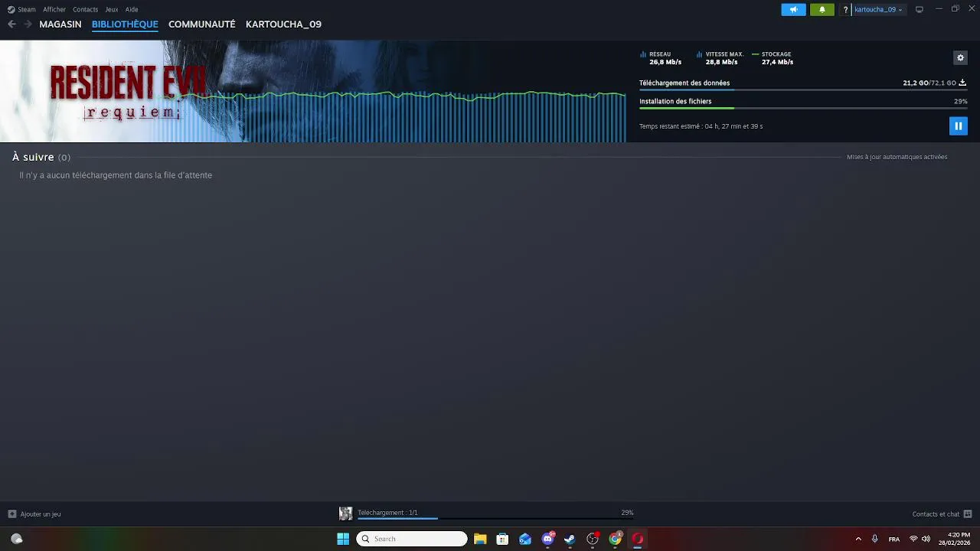Click the Resident Evil Requiem banner

[x=313, y=91]
